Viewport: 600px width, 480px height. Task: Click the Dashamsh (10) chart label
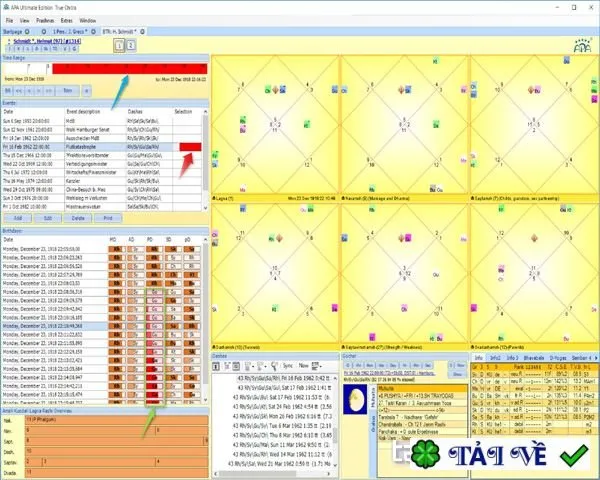(x=236, y=347)
